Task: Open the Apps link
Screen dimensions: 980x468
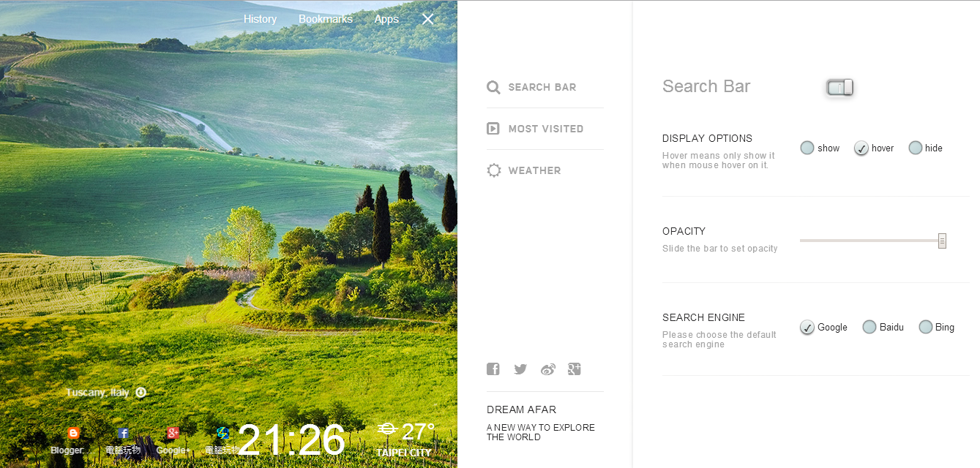Action: point(386,19)
